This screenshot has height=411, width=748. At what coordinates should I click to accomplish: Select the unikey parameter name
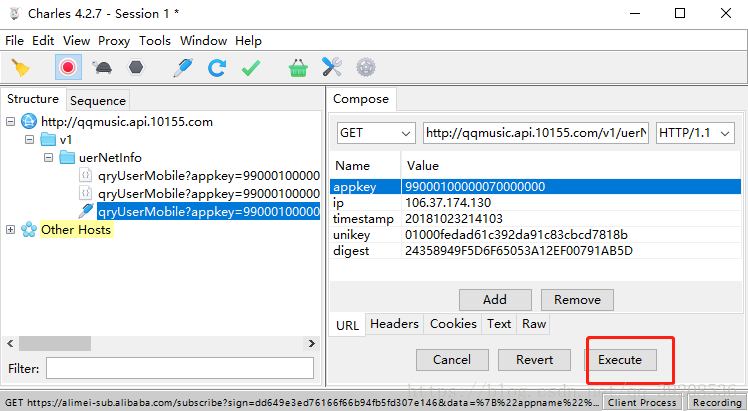tap(365, 235)
